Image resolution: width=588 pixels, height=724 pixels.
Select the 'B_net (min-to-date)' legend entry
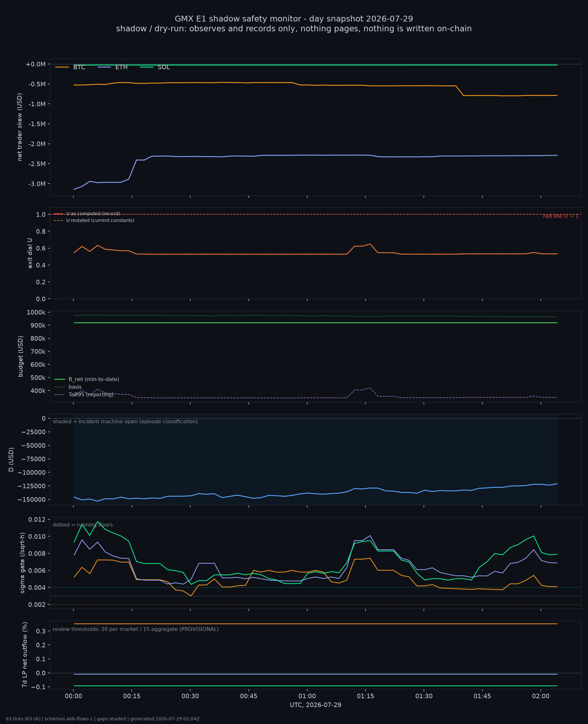click(x=94, y=379)
